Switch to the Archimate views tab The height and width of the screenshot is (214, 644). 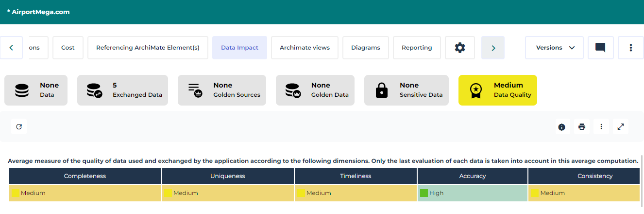point(305,48)
